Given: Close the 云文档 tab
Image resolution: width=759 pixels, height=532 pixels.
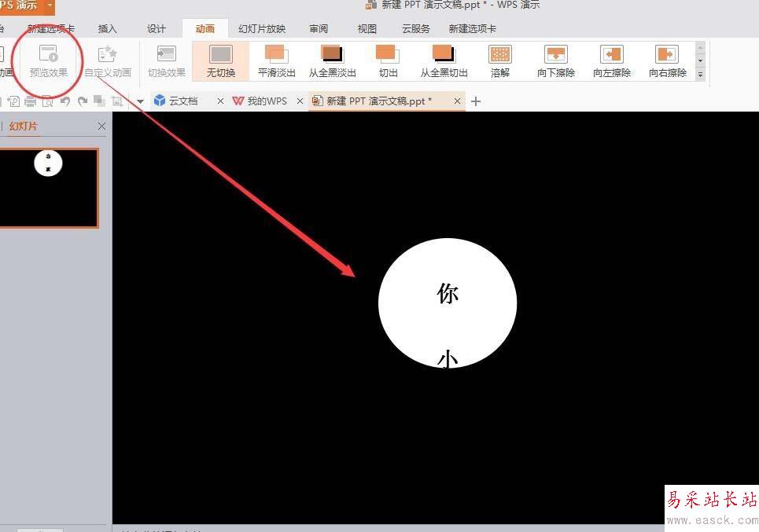Looking at the screenshot, I should click(x=220, y=101).
